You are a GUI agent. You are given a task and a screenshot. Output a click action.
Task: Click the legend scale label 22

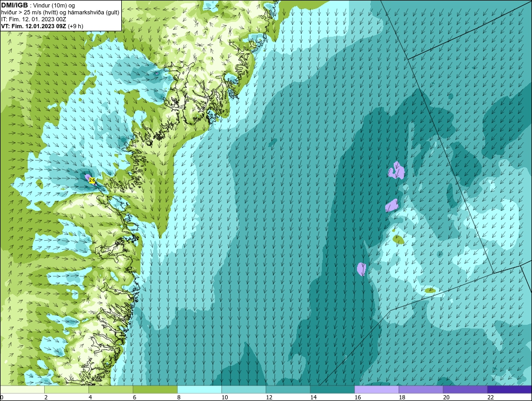pos(491,398)
